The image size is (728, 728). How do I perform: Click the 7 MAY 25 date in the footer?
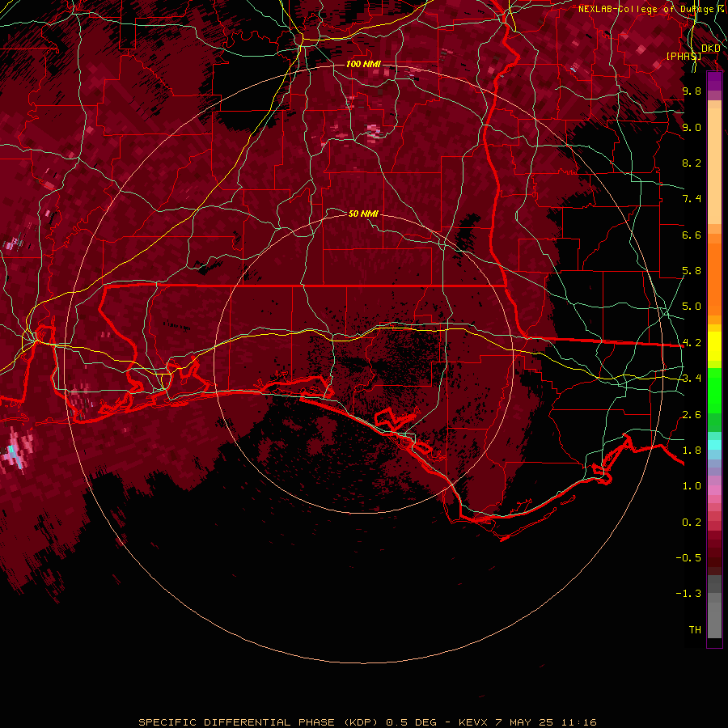[x=523, y=722]
